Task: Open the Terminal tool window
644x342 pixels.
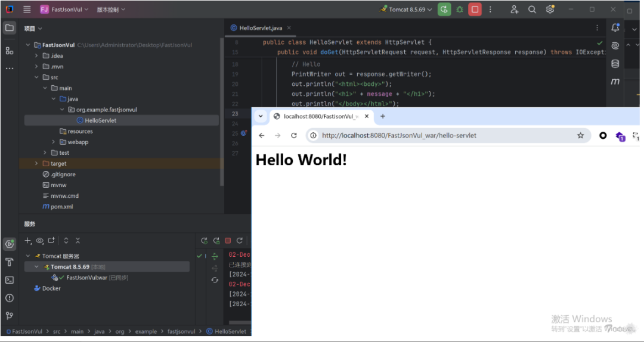Action: point(10,279)
